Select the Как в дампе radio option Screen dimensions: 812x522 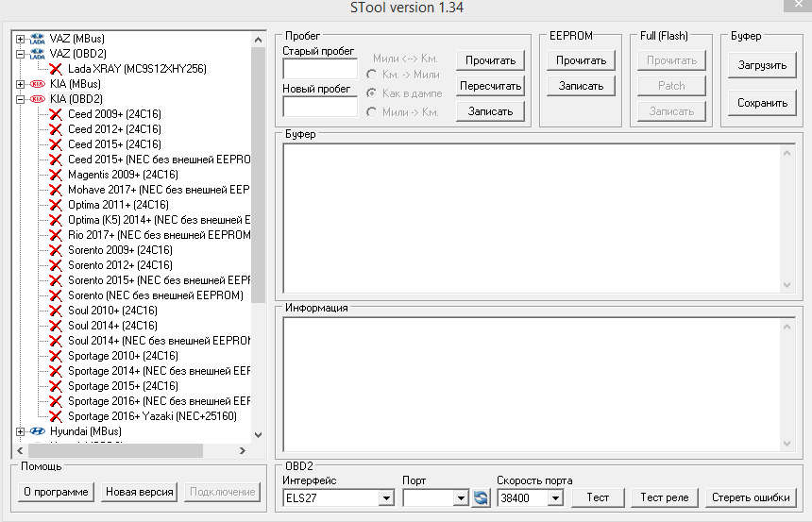click(x=372, y=93)
